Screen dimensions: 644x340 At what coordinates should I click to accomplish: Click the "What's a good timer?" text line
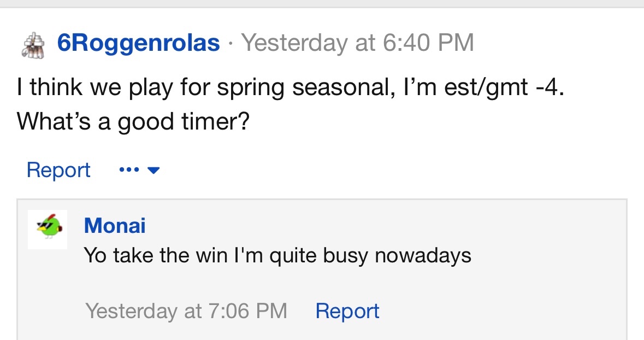133,121
